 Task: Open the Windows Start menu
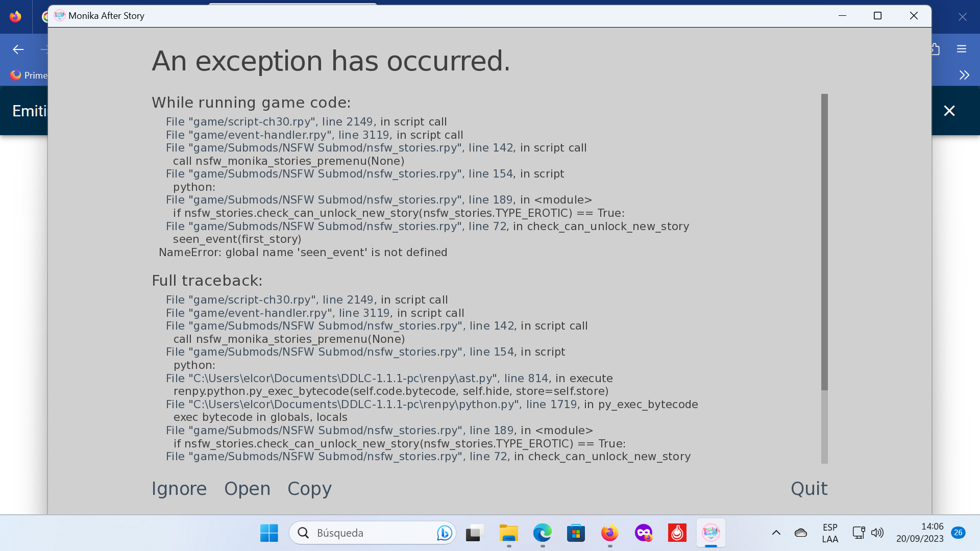tap(269, 533)
